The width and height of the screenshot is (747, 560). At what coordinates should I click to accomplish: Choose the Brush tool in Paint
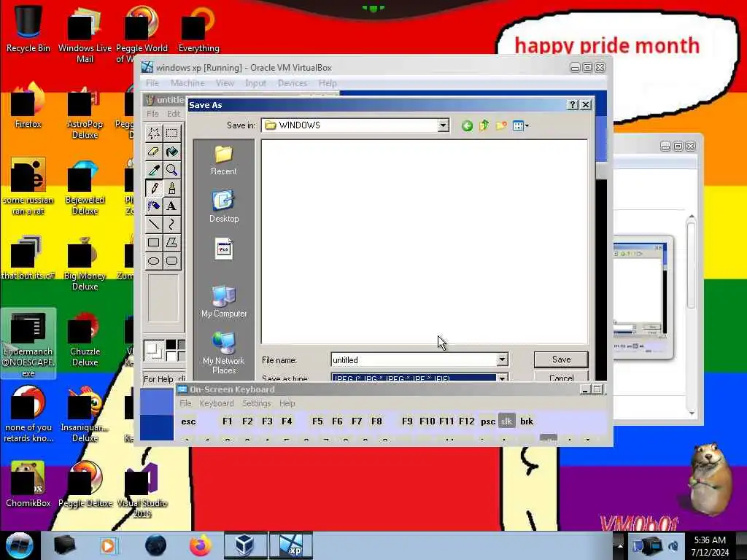click(172, 188)
